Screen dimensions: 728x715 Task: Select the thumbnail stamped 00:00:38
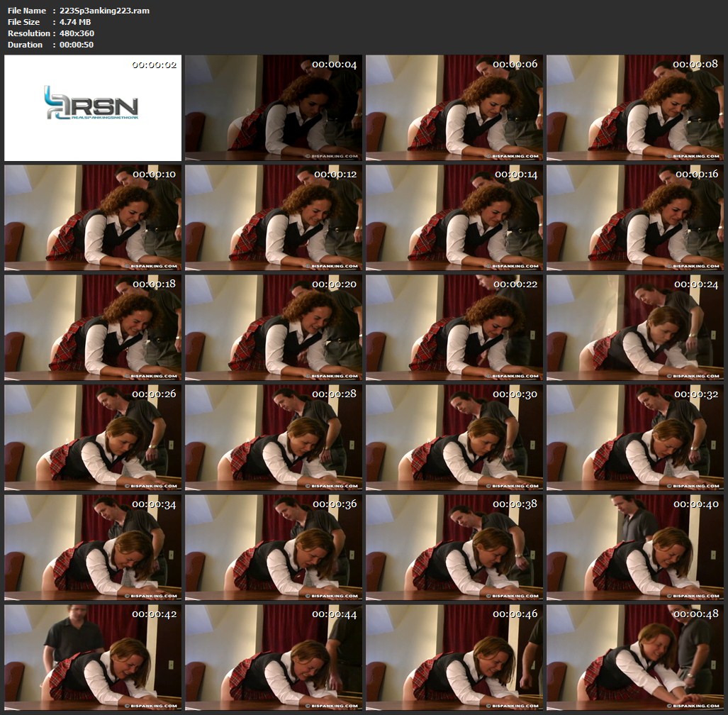(x=454, y=548)
